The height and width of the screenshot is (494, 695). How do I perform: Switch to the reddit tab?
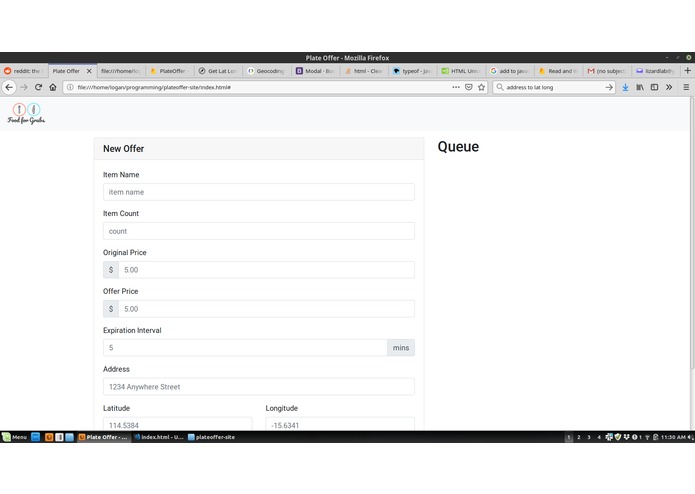(23, 71)
